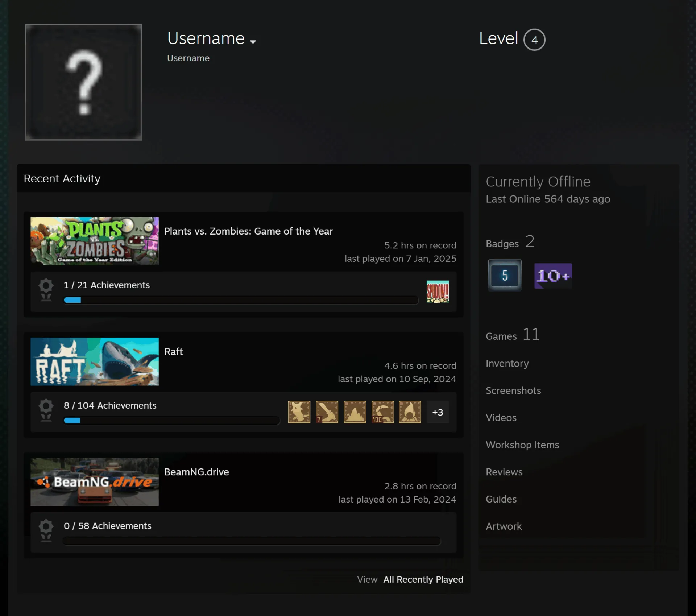
Task: Open the profile avatar image
Action: coord(83,82)
